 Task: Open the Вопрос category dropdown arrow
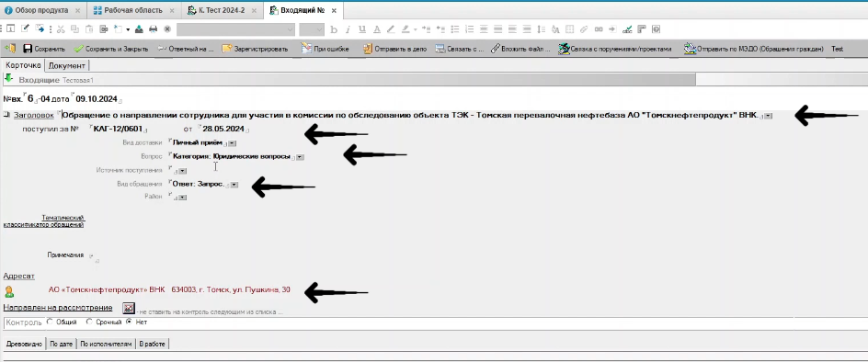[300, 157]
